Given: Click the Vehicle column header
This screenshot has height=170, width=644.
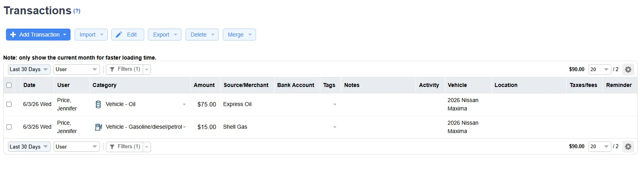Looking at the screenshot, I should 457,85.
